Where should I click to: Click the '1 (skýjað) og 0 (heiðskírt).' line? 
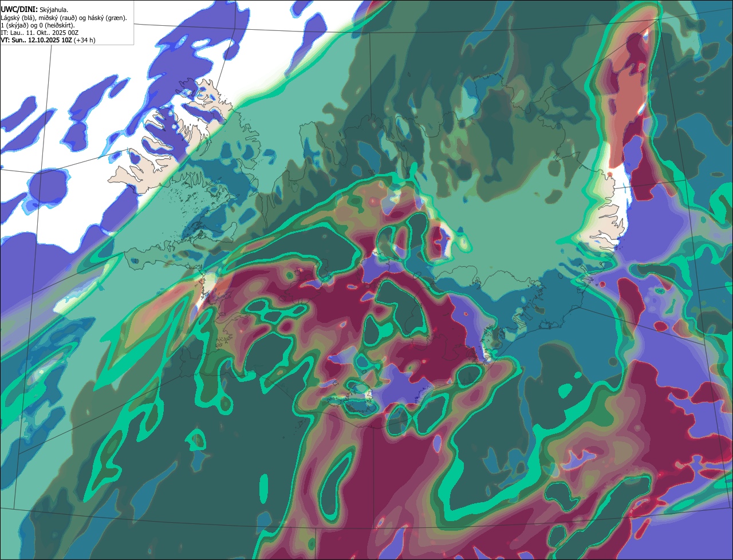38,25
